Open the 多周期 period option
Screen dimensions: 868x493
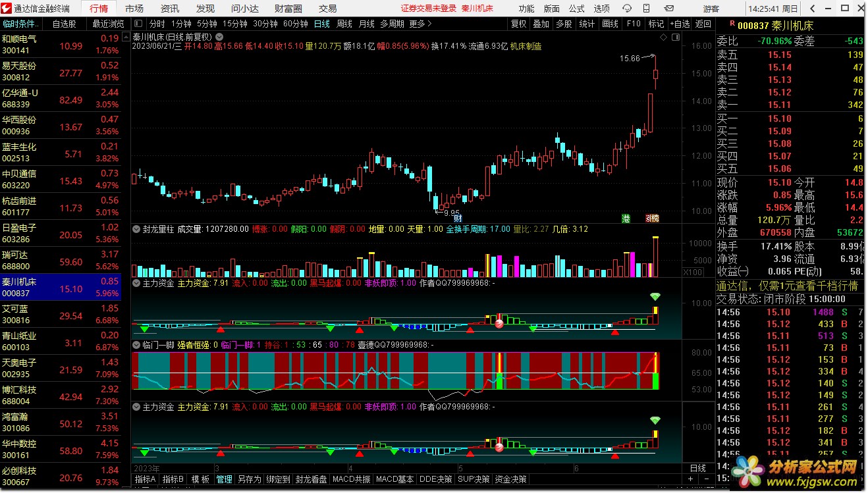[x=392, y=24]
